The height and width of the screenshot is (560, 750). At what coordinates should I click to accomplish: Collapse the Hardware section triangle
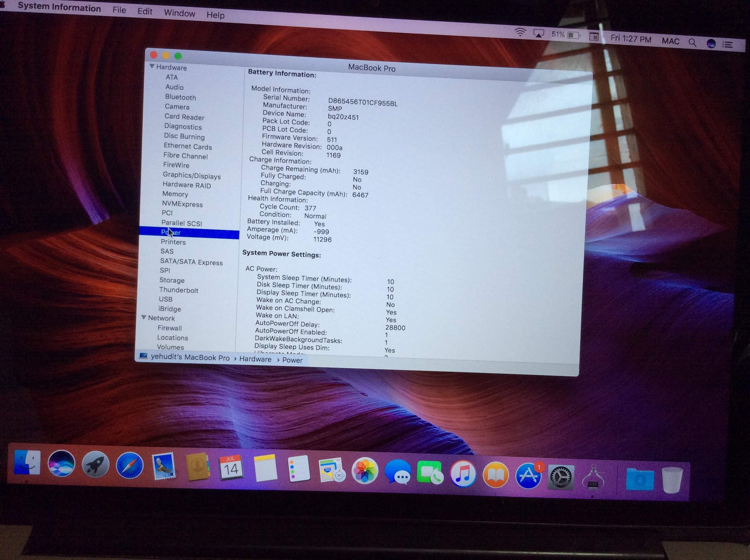point(152,66)
